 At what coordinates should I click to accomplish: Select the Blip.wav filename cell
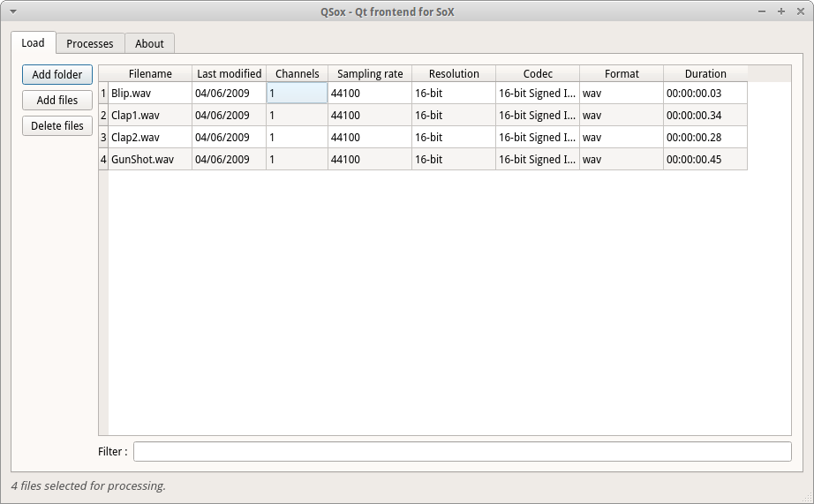pos(150,94)
